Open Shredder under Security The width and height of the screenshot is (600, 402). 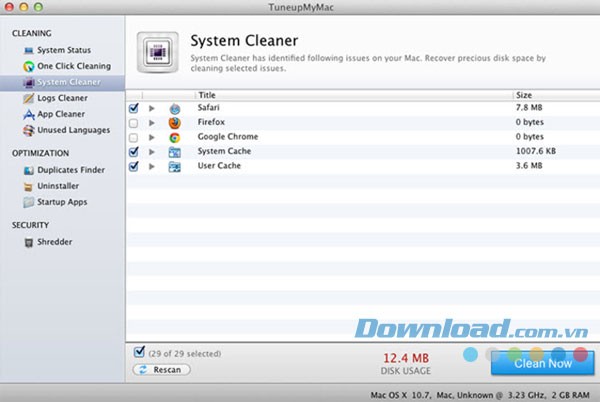tap(54, 242)
